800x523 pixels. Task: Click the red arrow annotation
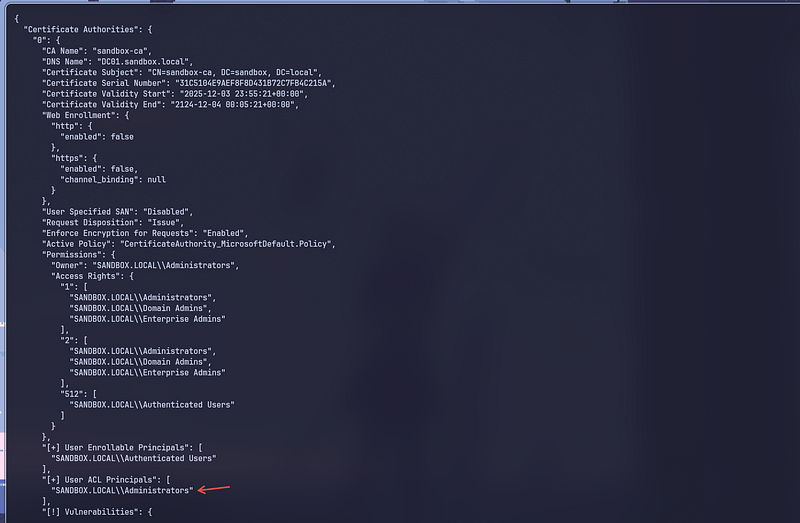point(214,489)
